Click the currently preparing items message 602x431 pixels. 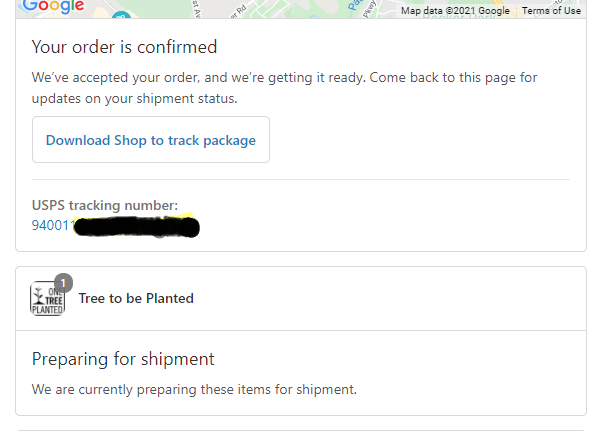(194, 389)
